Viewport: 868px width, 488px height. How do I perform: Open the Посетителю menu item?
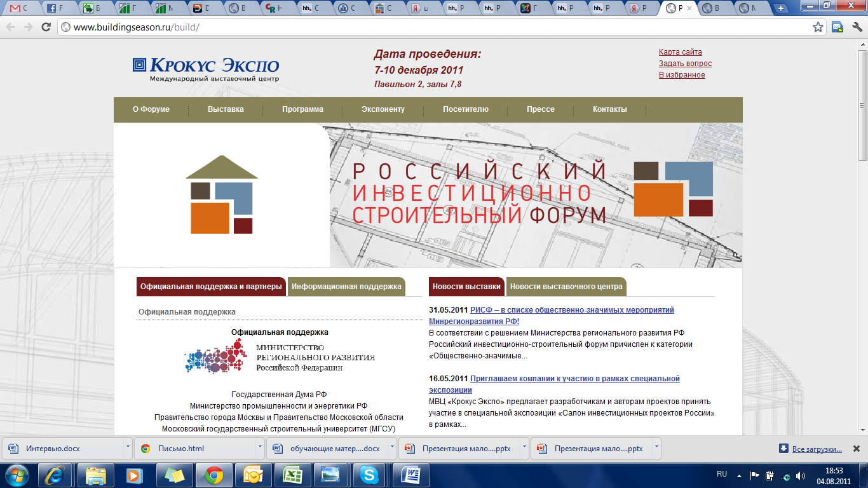coord(466,109)
